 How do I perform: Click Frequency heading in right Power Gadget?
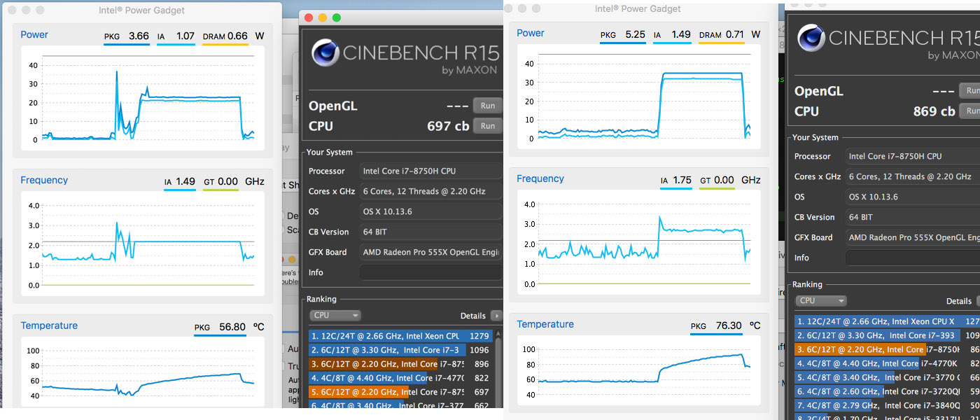pos(540,178)
